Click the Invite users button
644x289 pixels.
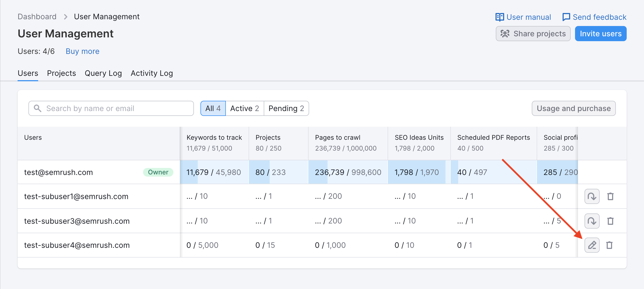tap(600, 34)
